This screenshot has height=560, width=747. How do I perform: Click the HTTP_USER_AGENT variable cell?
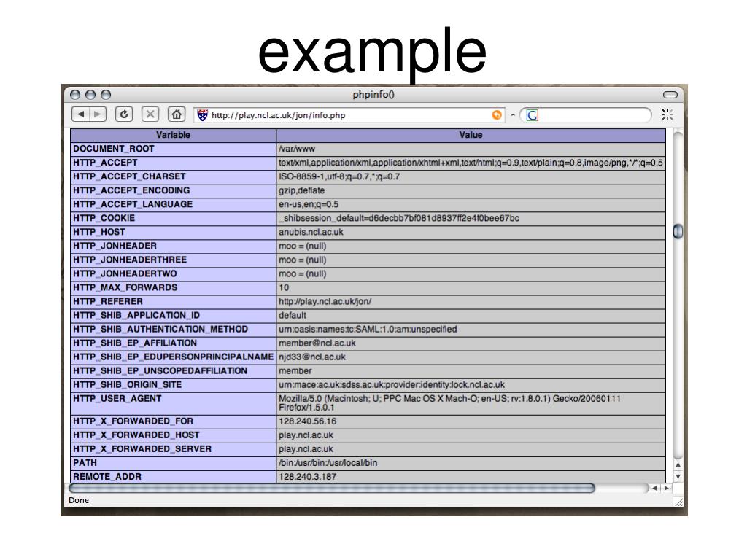(173, 402)
